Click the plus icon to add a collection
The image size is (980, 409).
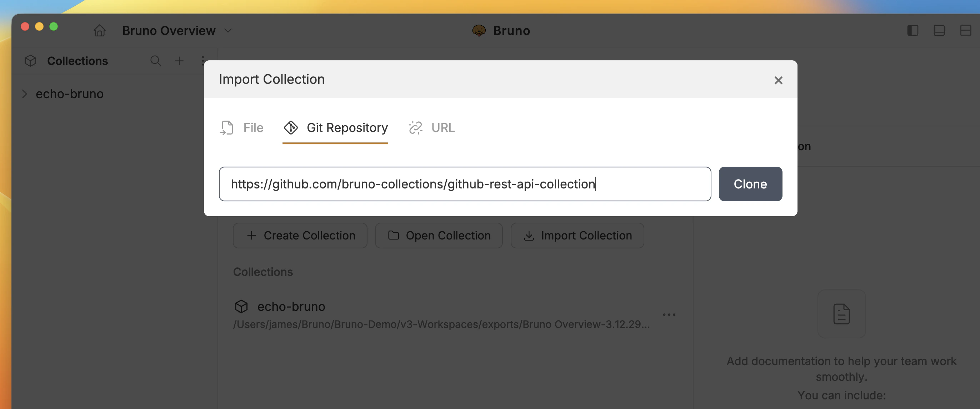179,61
